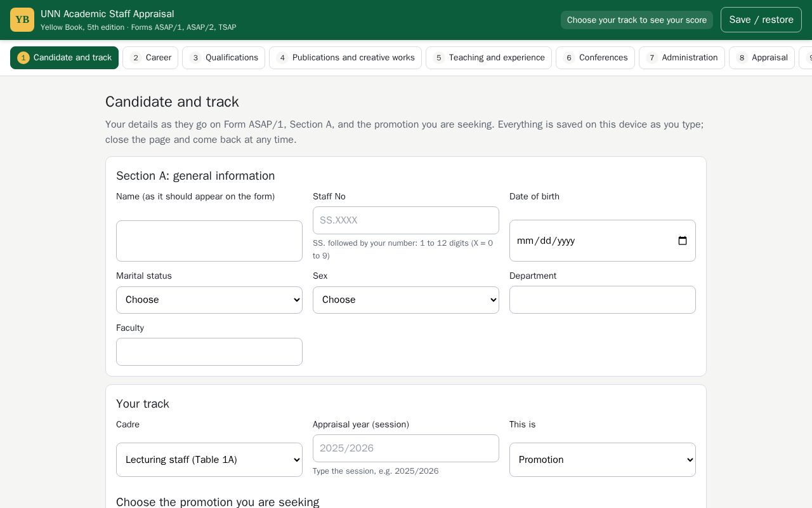
Task: Click the 'UNN Academic Staff Appraisal' title
Action: coord(107,14)
